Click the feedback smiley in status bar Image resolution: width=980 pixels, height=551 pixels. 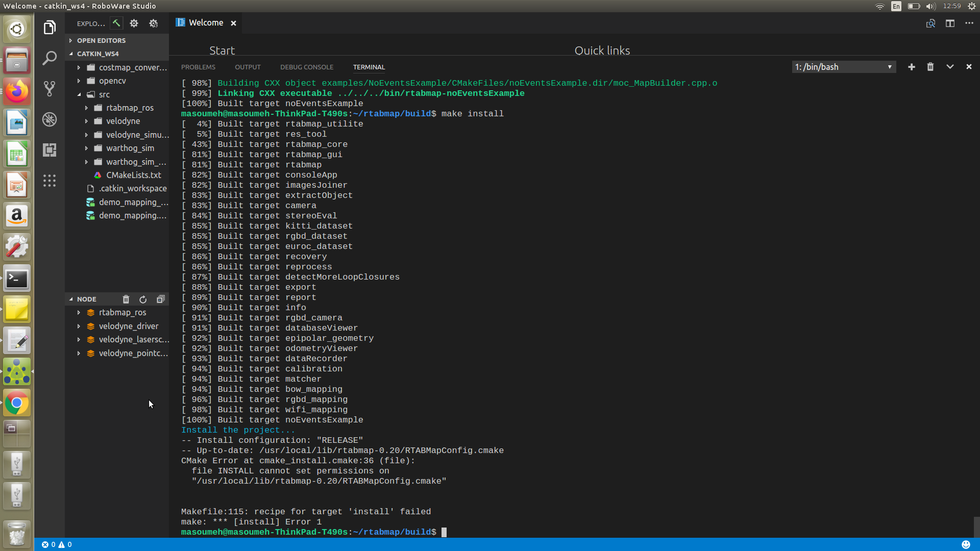(966, 544)
